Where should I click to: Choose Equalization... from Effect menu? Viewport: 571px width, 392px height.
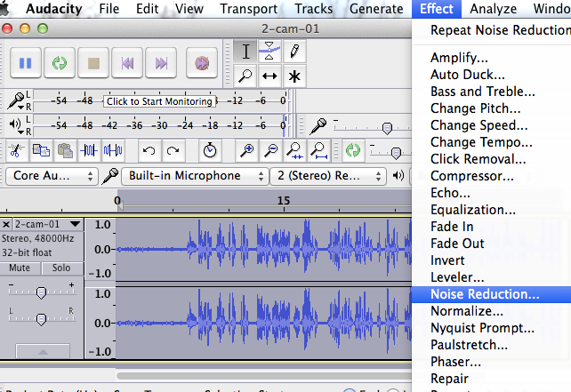coord(491,210)
